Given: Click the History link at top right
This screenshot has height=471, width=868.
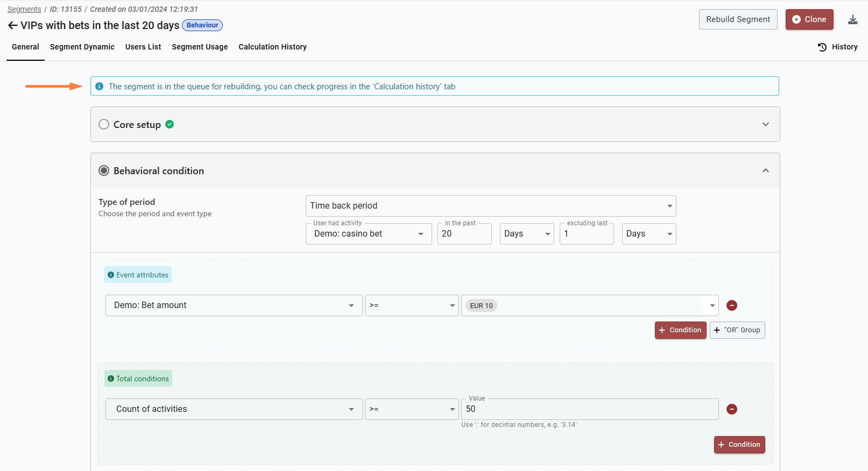Looking at the screenshot, I should (x=838, y=47).
